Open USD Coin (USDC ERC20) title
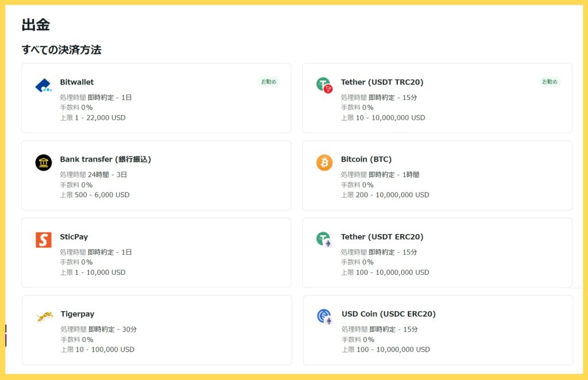This screenshot has width=588, height=380. tap(389, 314)
